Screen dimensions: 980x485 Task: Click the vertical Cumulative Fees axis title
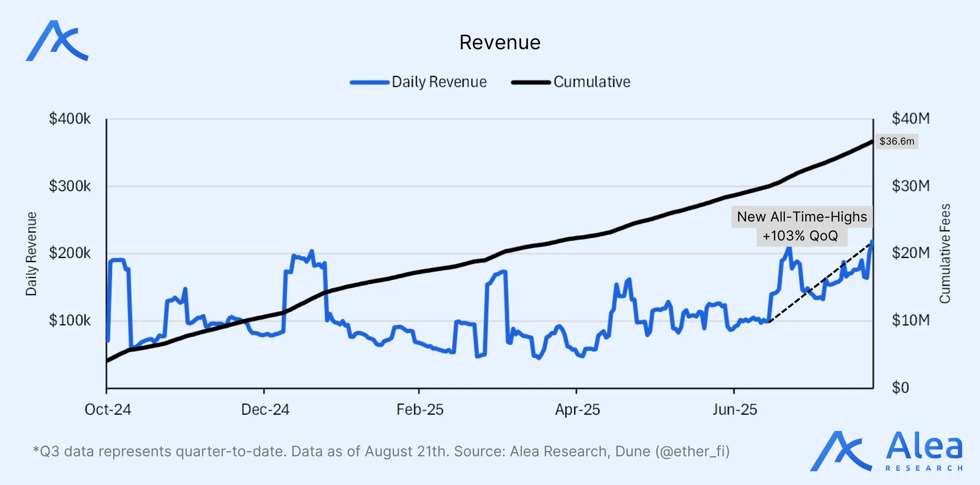945,254
